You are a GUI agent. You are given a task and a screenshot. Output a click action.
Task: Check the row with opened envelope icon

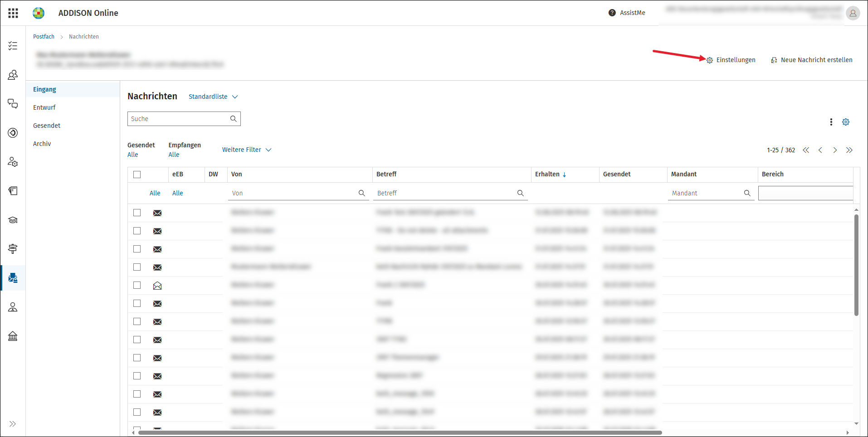pyautogui.click(x=137, y=285)
